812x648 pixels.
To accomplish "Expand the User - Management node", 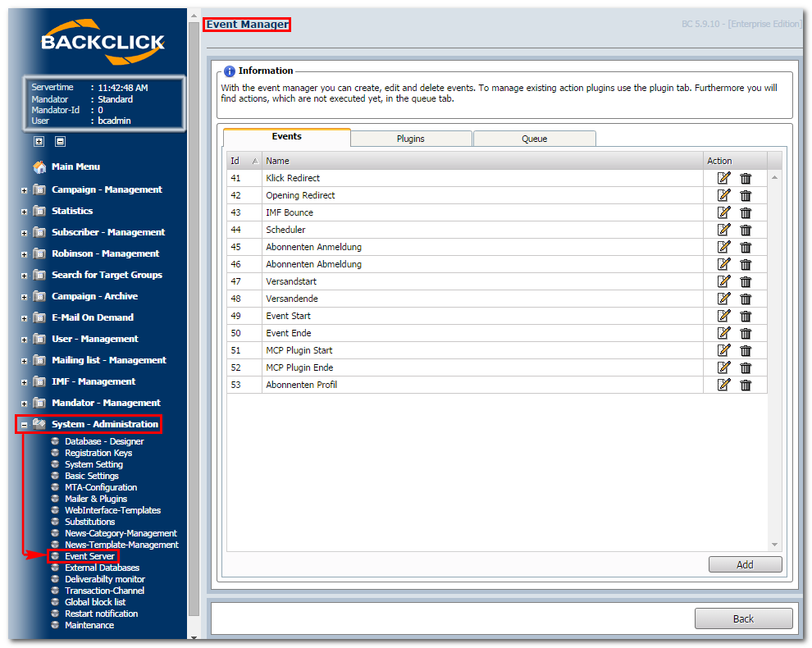I will coord(24,340).
